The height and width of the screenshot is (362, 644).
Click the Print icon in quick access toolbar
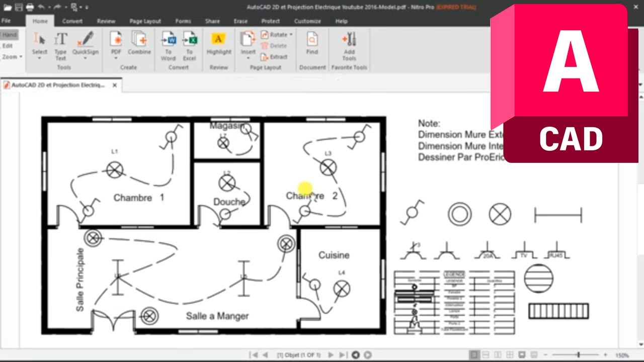click(30, 7)
